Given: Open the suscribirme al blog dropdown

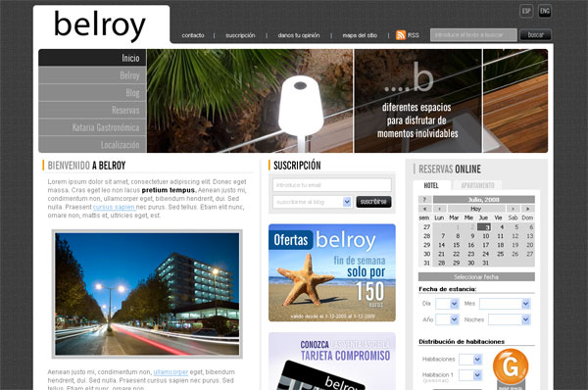Looking at the screenshot, I should click(313, 202).
